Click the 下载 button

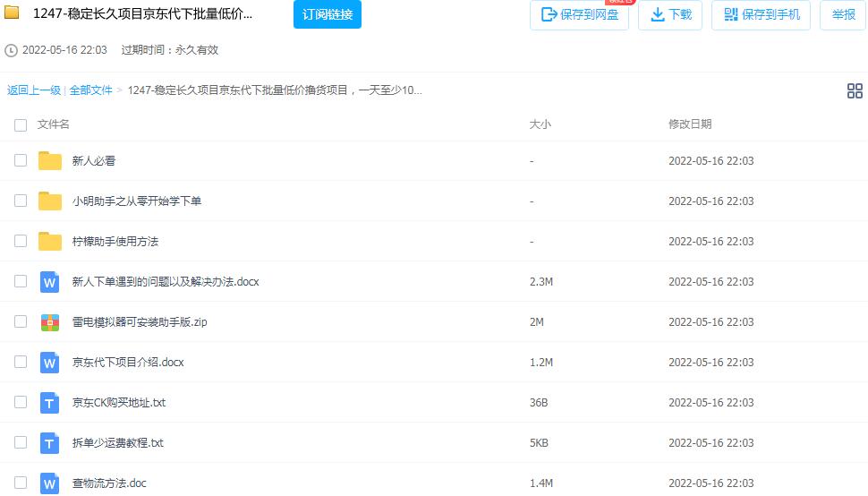point(670,14)
